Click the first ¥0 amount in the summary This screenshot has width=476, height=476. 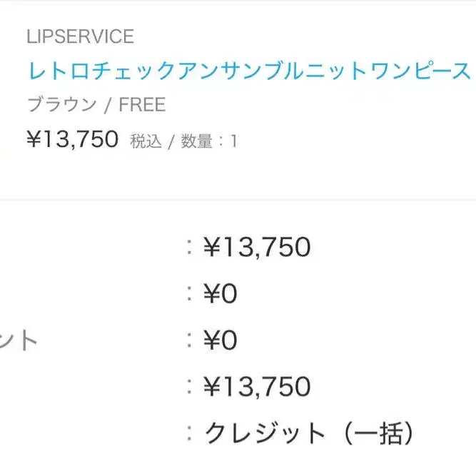coord(220,294)
